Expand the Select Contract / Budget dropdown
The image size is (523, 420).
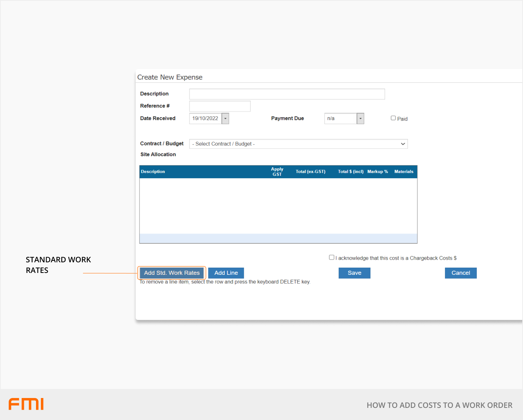[x=298, y=144]
